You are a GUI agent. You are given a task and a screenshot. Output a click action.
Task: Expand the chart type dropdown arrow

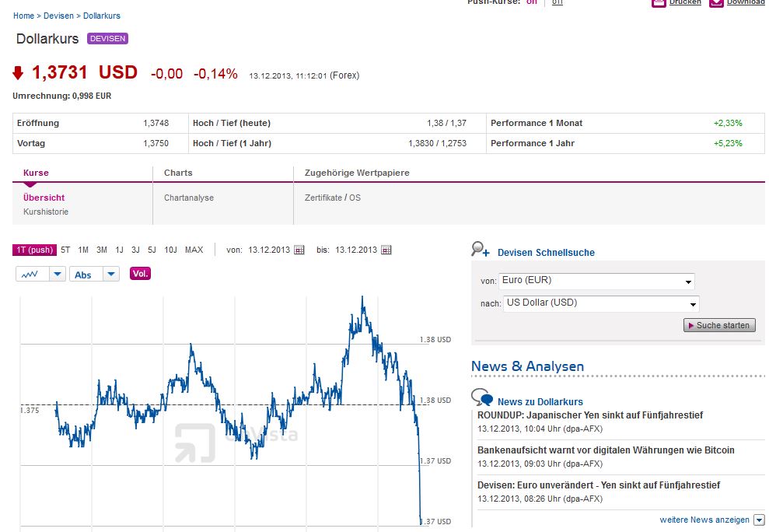[x=58, y=274]
